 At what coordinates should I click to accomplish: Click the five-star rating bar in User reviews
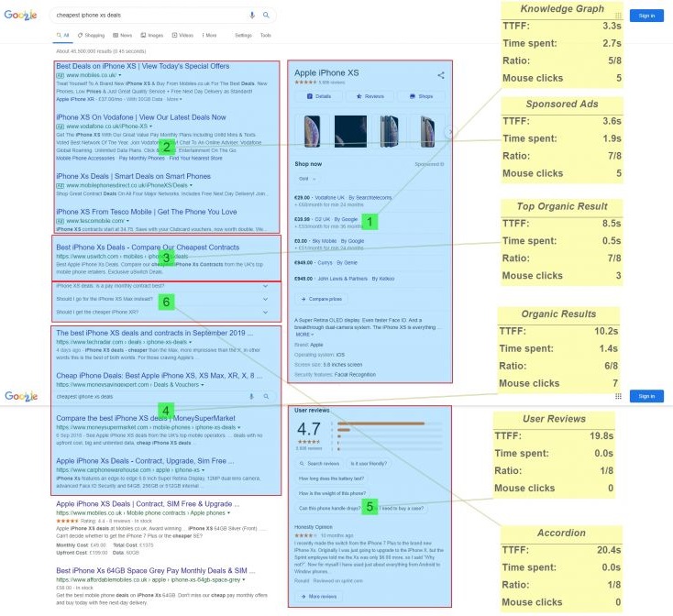point(390,423)
